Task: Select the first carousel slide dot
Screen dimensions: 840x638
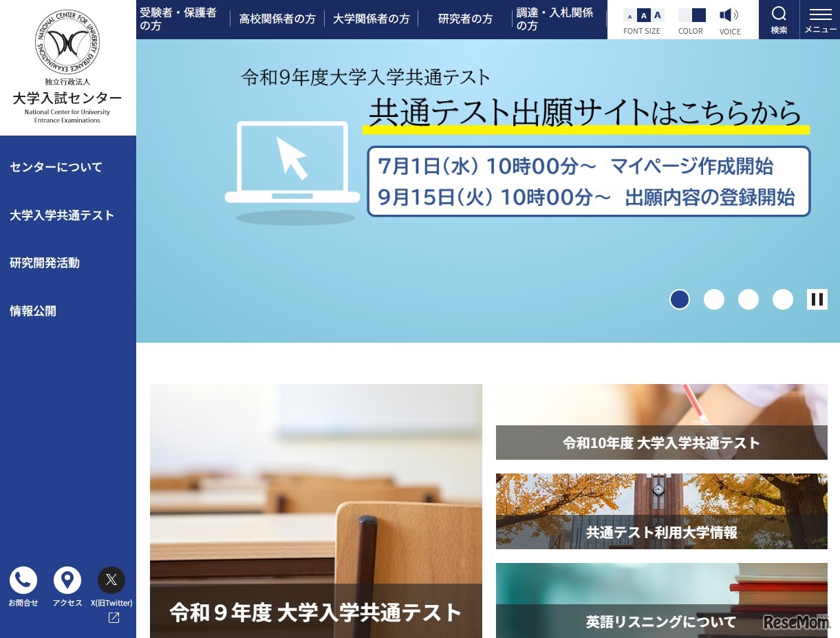Action: [680, 299]
